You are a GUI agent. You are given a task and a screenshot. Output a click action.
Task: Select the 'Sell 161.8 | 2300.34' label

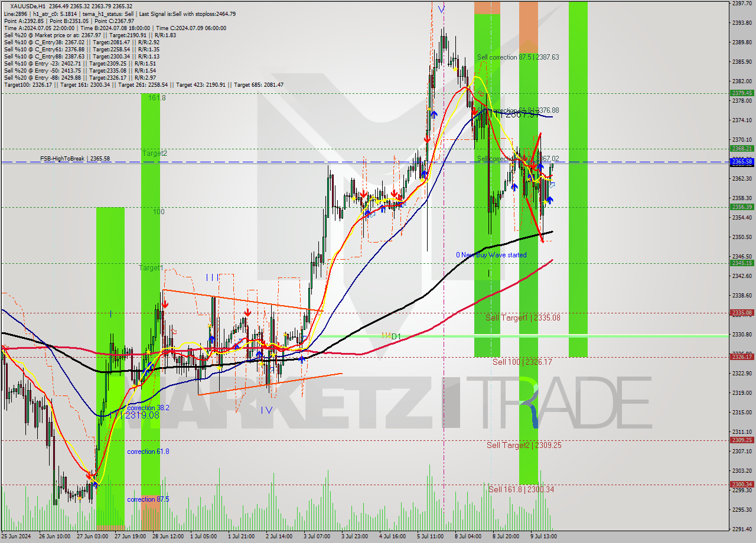(521, 489)
